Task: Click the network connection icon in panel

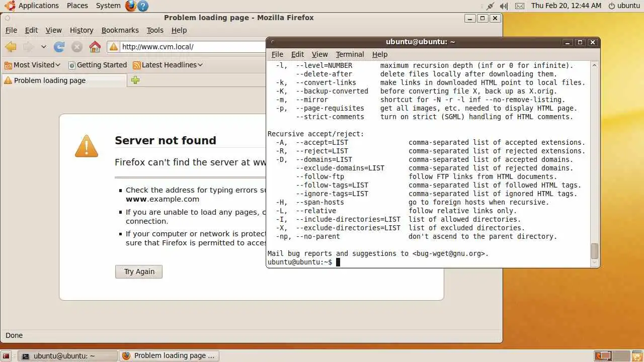Action: pyautogui.click(x=491, y=6)
